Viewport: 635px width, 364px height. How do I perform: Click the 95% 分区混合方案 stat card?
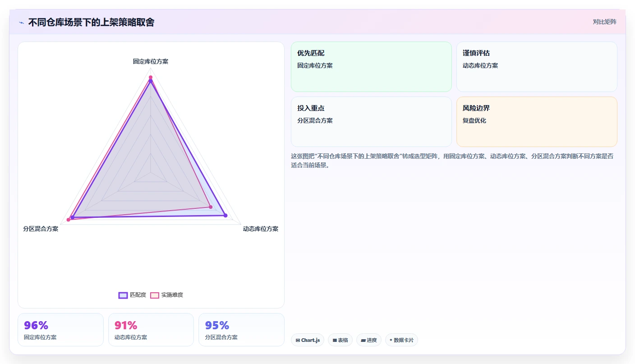241,330
